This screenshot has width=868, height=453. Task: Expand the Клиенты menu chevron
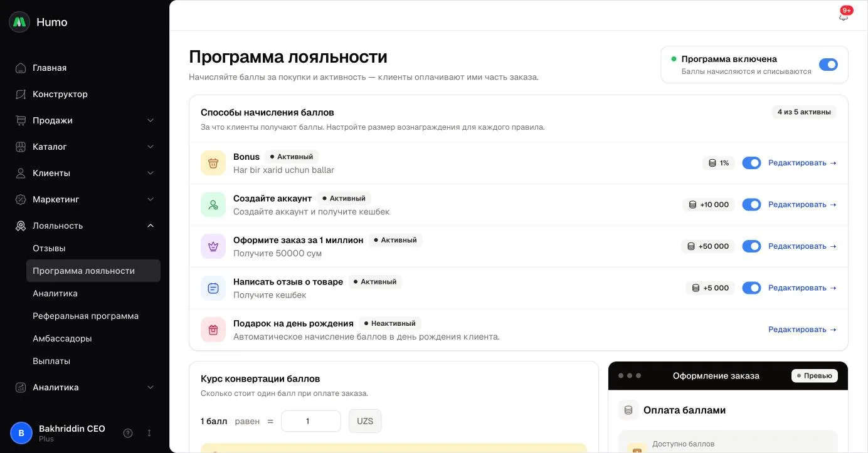pos(151,173)
